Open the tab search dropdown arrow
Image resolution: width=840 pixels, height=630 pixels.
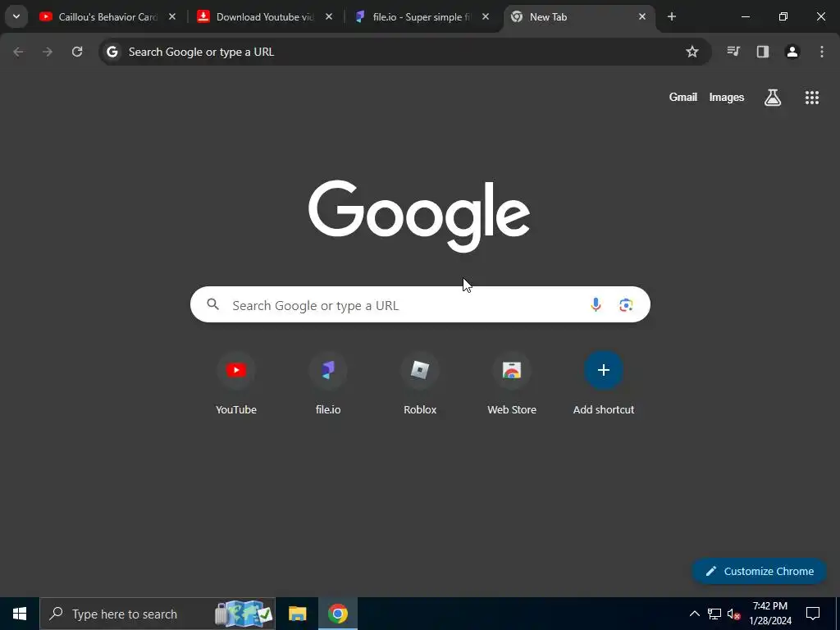(16, 16)
